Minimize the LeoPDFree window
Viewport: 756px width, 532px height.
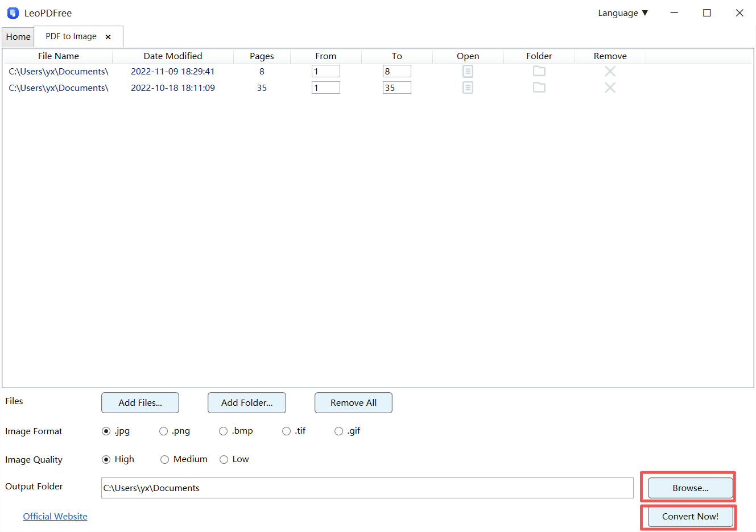pos(674,13)
